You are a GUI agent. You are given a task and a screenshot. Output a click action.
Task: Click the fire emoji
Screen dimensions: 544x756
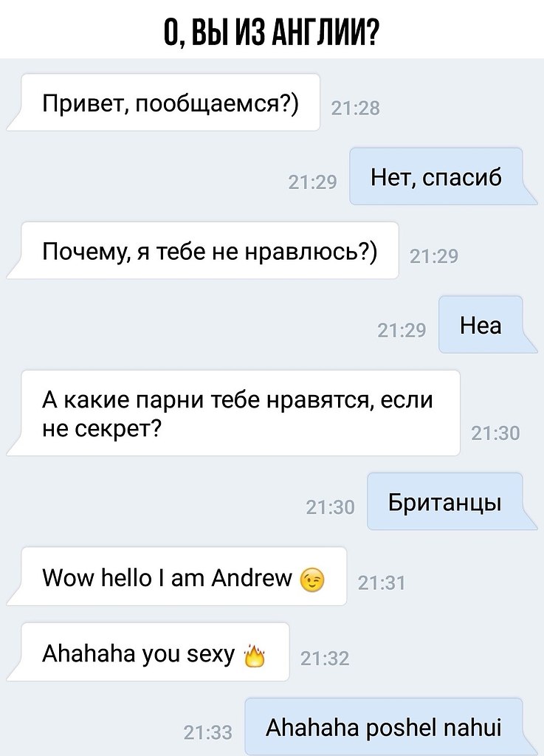coord(255,656)
